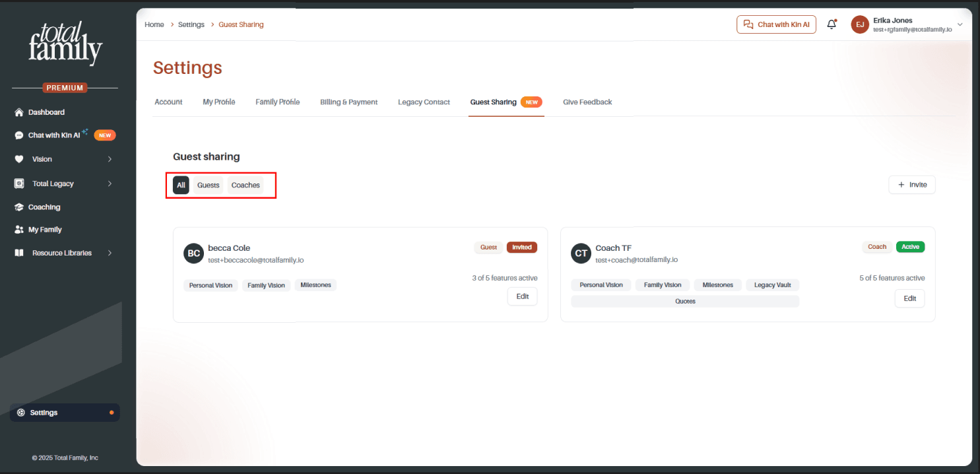980x474 pixels.
Task: Expand the Total Legacy submenu chevron
Action: (x=110, y=184)
